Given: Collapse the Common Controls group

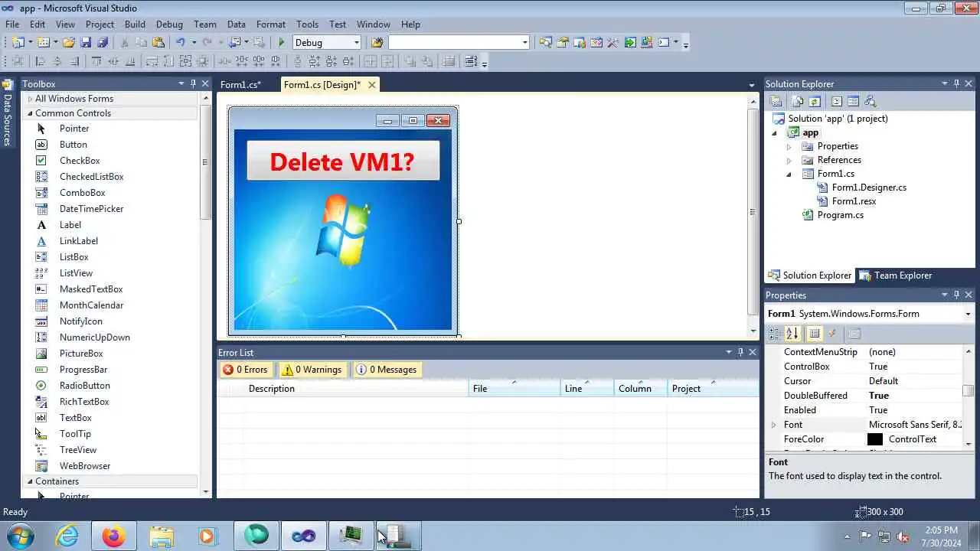Looking at the screenshot, I should click(x=30, y=113).
